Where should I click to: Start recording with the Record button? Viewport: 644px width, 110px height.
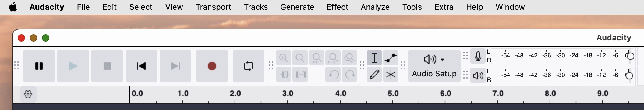click(x=212, y=66)
